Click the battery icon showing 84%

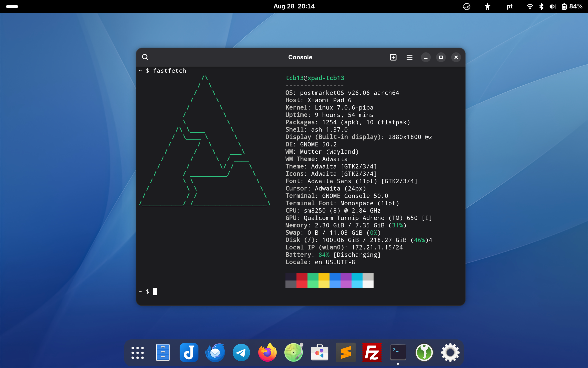564,7
